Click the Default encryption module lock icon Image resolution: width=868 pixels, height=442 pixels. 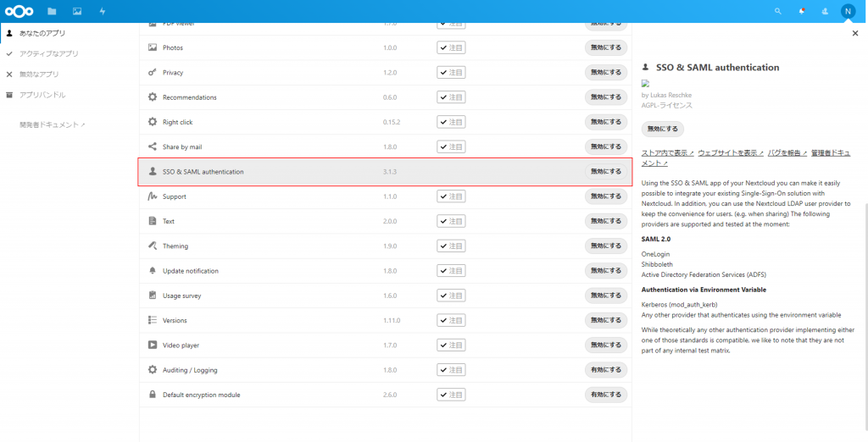pos(153,395)
